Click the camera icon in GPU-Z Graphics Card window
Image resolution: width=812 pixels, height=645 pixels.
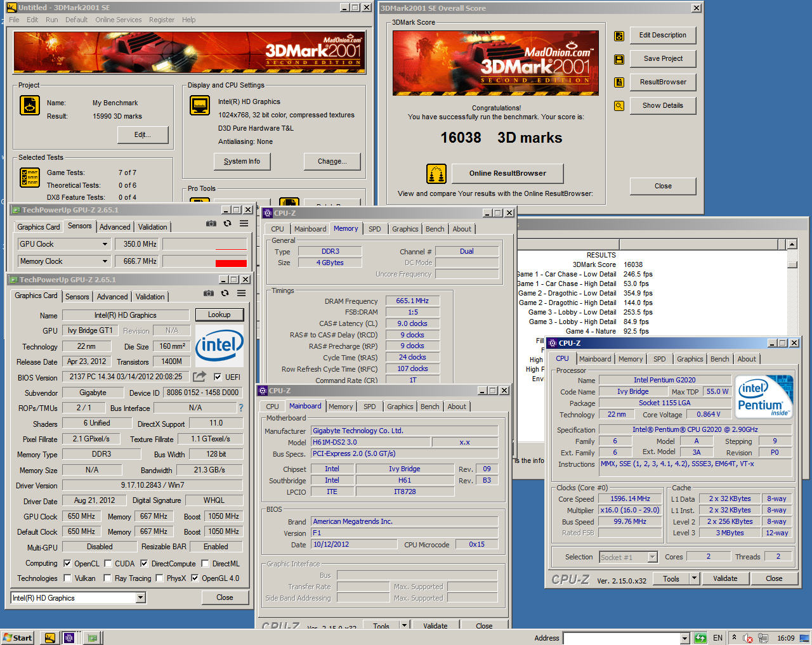pos(209,293)
